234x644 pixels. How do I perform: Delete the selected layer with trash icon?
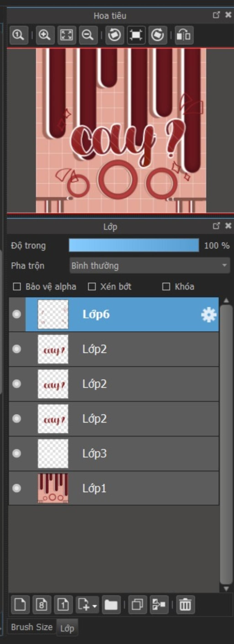point(185,605)
